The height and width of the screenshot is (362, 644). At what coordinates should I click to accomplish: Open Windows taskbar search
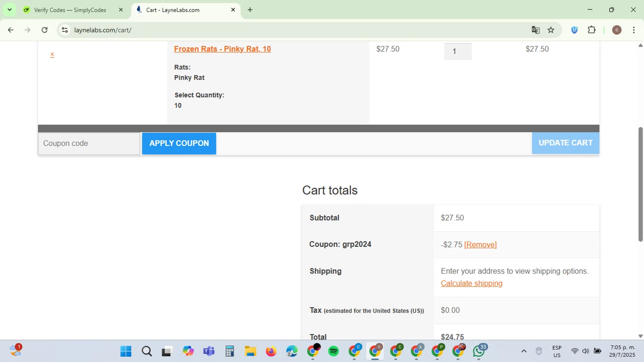pos(147,351)
